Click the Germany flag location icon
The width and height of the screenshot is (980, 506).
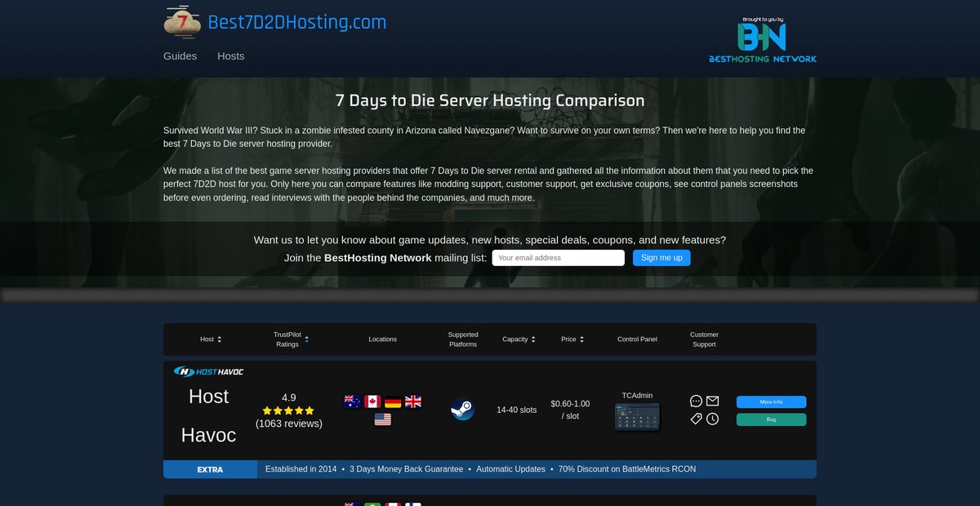(x=393, y=402)
